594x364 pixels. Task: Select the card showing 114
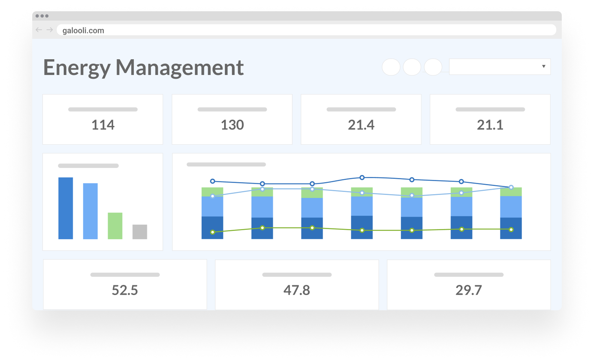(103, 120)
